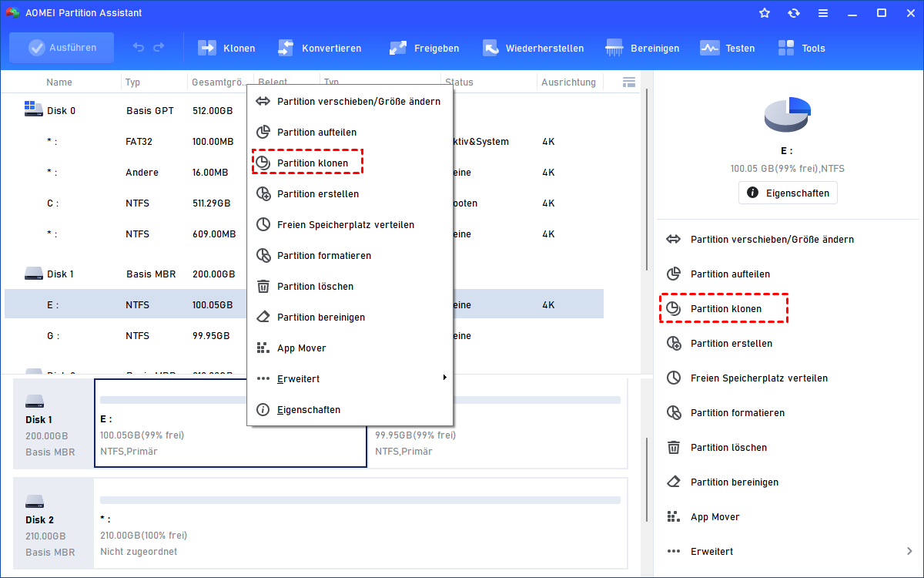The height and width of the screenshot is (578, 924).
Task: Open the Wiederherstellen toolbar menu
Action: click(533, 48)
